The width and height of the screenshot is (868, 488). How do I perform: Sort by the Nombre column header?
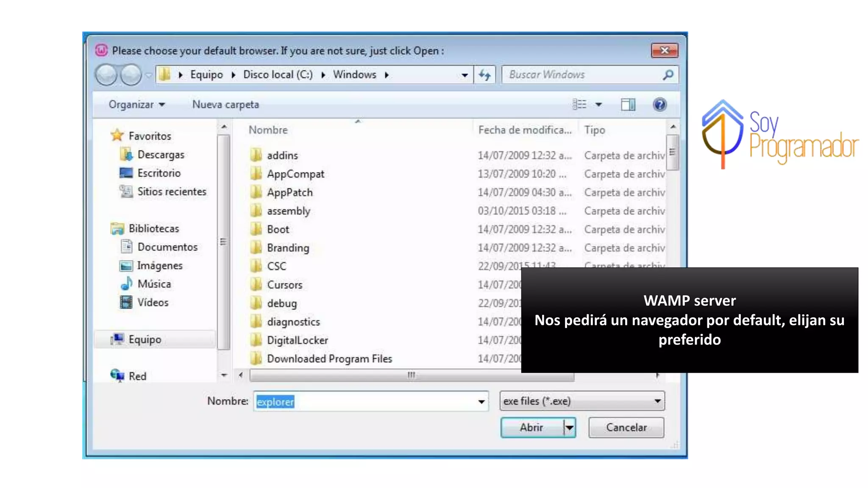click(x=268, y=130)
